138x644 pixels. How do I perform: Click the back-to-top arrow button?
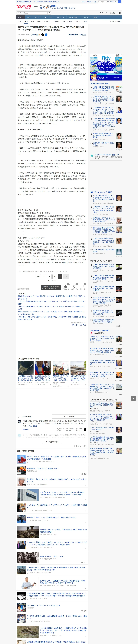coord(133,398)
